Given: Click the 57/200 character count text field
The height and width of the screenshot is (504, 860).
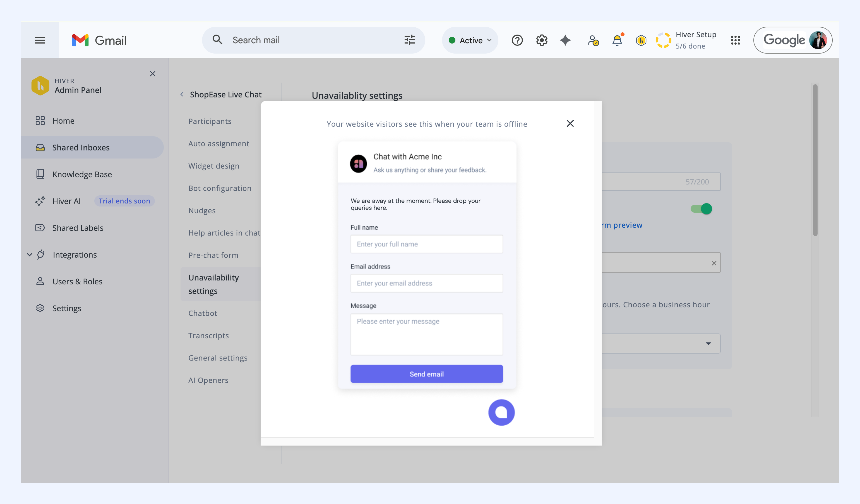Looking at the screenshot, I should [661, 182].
